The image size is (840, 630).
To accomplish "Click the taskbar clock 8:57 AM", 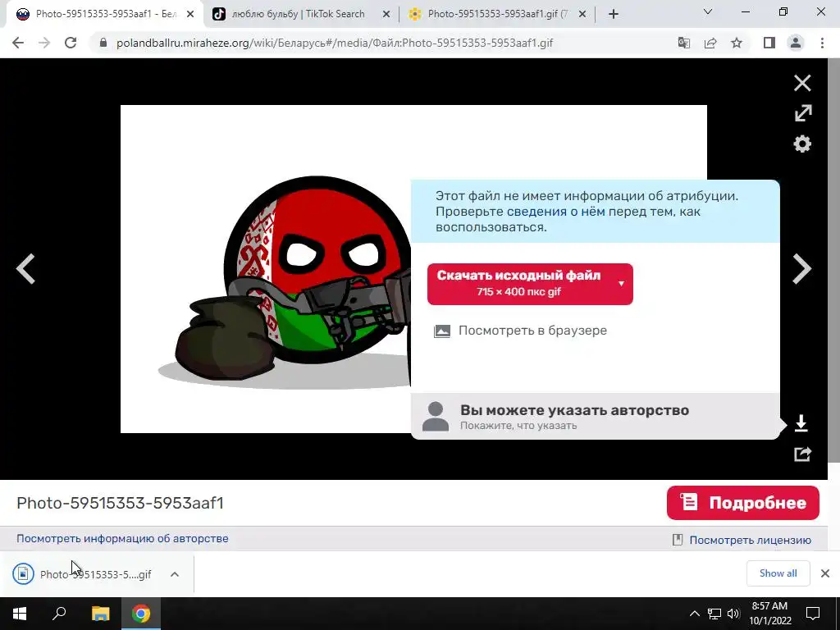I will [769, 614].
